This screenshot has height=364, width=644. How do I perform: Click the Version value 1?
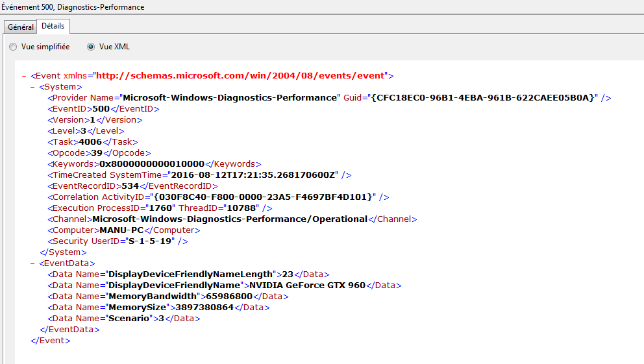(x=92, y=120)
